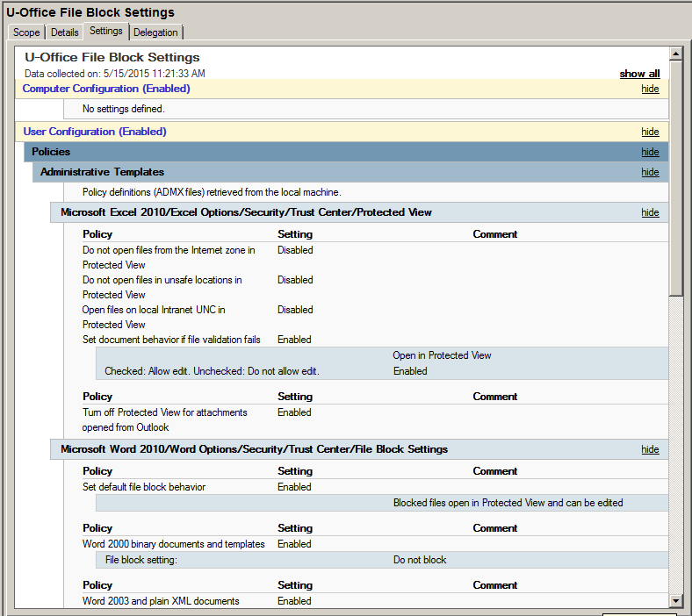Click Enabled setting for Outlook attachments policy
Image resolution: width=692 pixels, height=616 pixels.
(294, 412)
